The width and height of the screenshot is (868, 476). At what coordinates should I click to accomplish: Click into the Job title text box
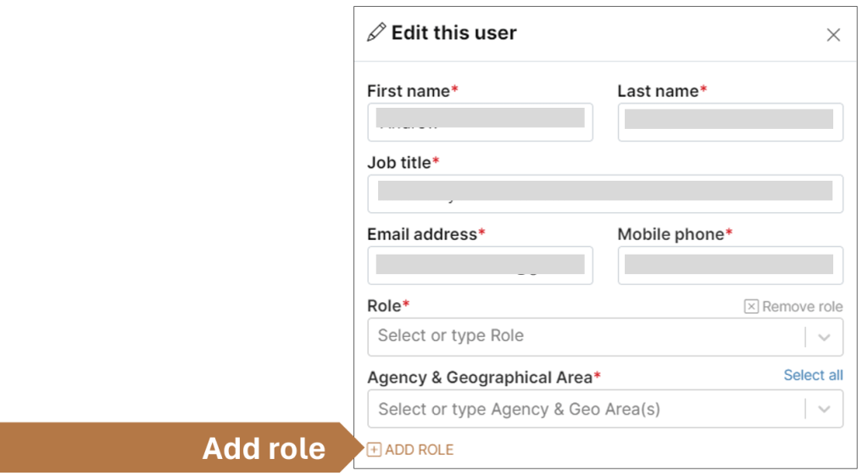click(604, 193)
